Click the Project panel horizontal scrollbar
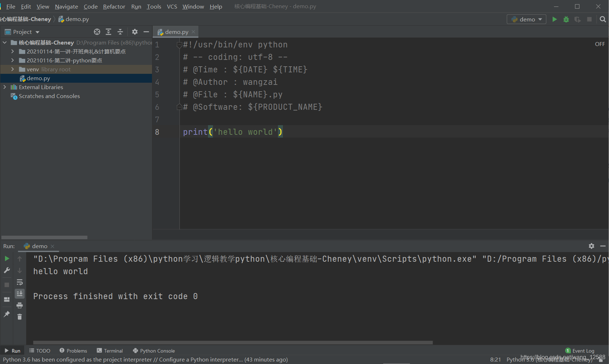The height and width of the screenshot is (364, 609). [x=44, y=237]
